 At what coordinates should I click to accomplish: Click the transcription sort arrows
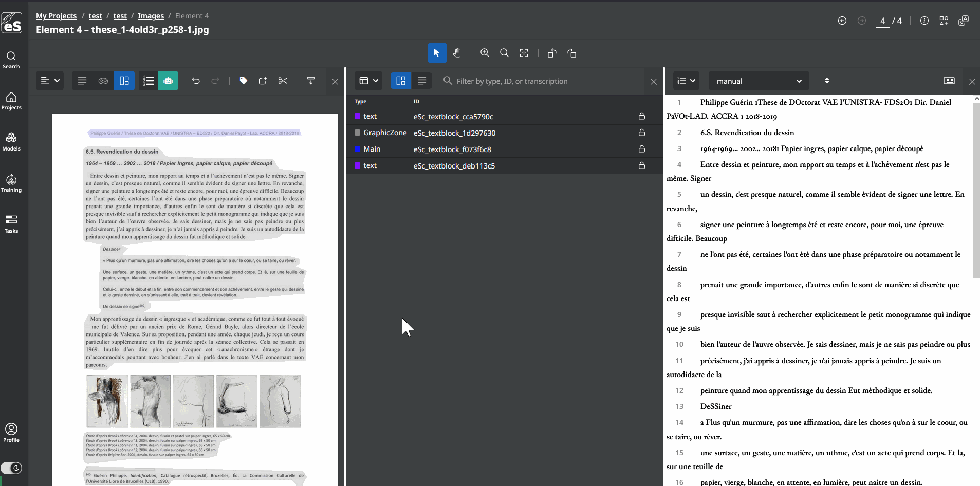[827, 81]
